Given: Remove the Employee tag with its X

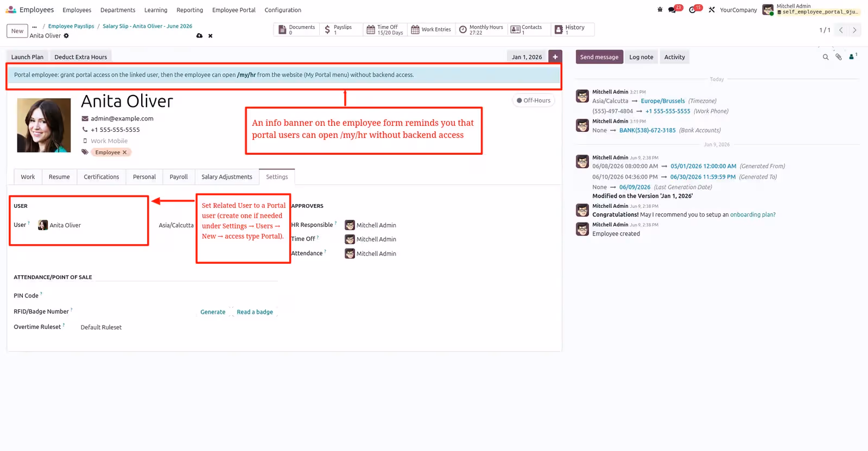Looking at the screenshot, I should click(124, 153).
